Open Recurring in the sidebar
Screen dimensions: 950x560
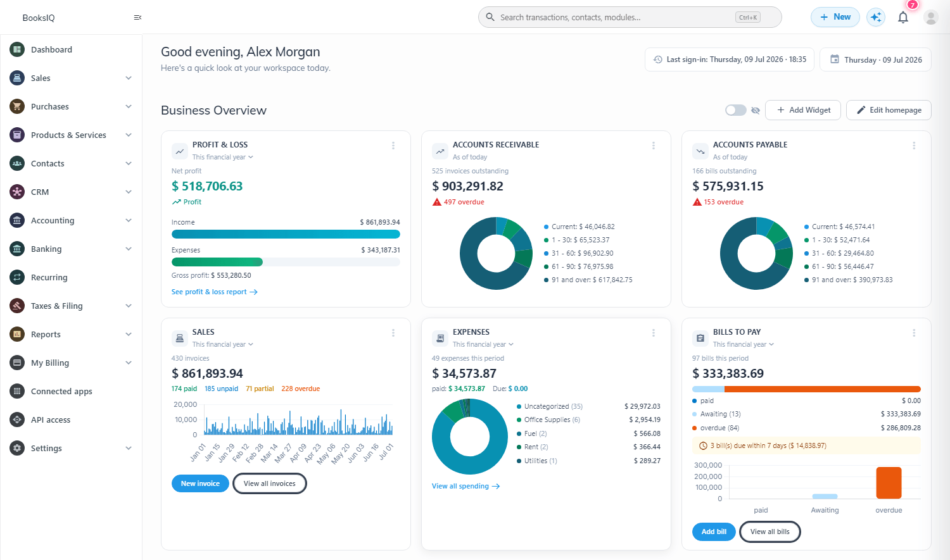click(71, 277)
